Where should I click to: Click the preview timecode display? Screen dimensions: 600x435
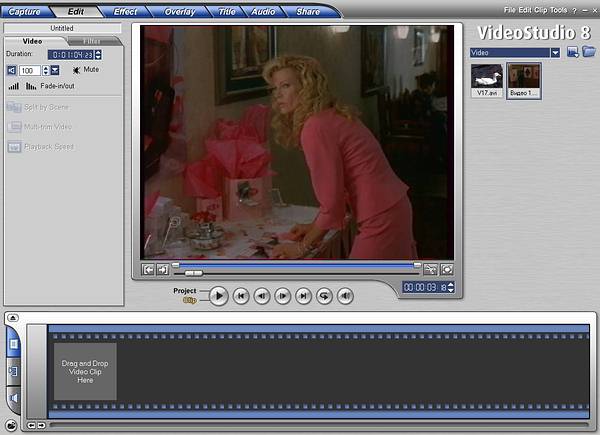(425, 287)
